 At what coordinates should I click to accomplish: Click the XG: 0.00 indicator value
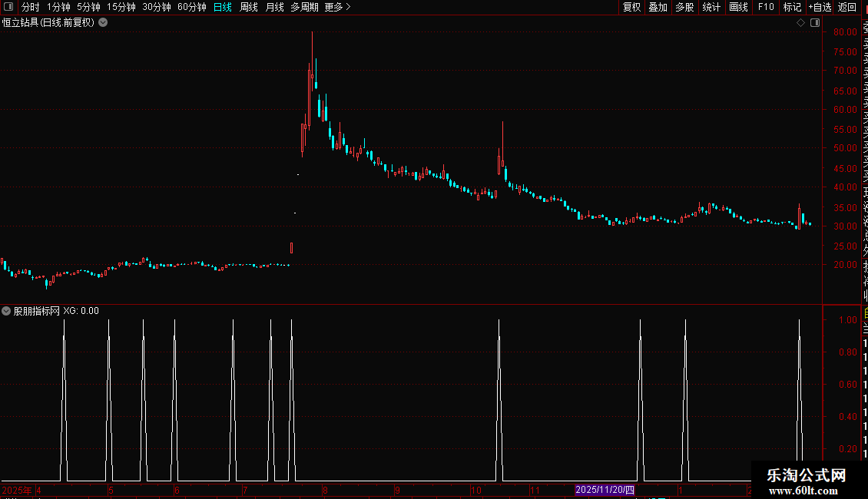[81, 311]
